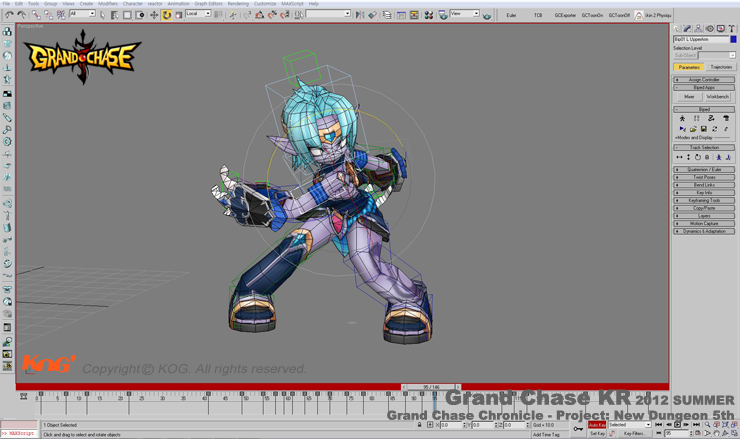Open the Utilities hammer panel tab
Image resolution: width=740 pixels, height=439 pixels.
tap(731, 29)
